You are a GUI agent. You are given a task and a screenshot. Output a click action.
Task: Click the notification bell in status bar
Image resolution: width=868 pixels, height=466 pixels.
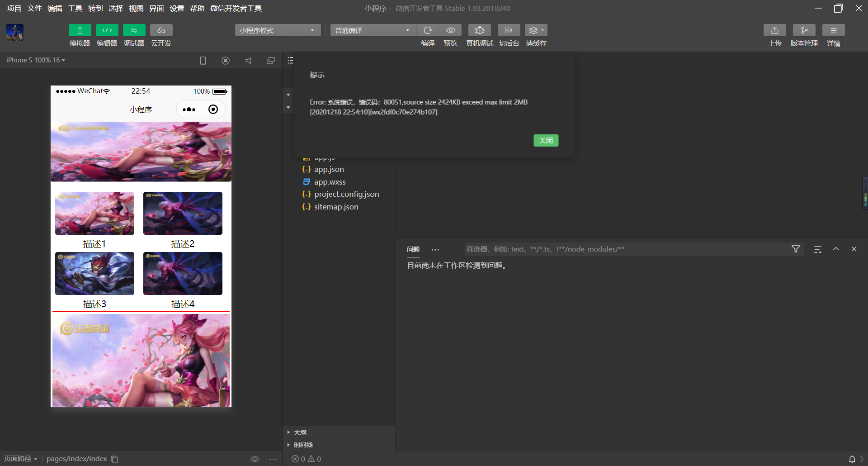pos(852,459)
